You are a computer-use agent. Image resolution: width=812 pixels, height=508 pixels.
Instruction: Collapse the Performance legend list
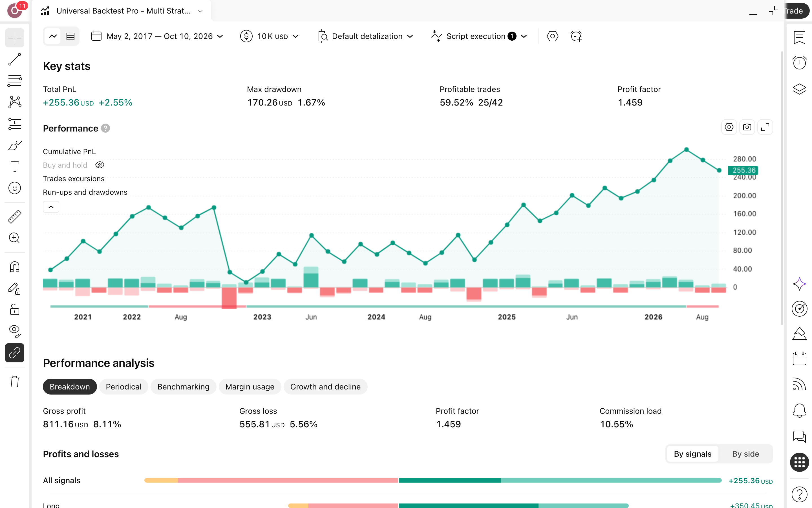tap(51, 207)
